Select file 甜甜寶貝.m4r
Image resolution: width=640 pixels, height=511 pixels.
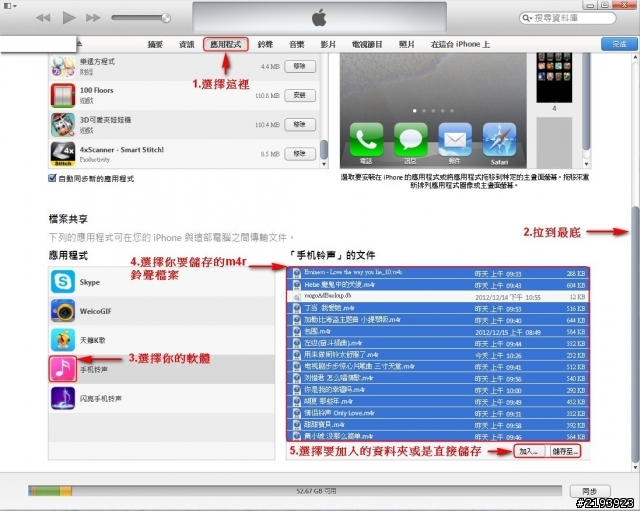click(x=438, y=424)
